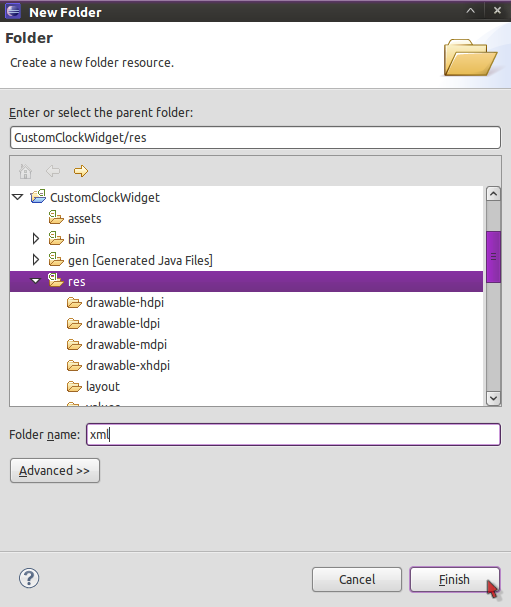The height and width of the screenshot is (607, 511).
Task: Click the Folder name input field
Action: (x=293, y=434)
